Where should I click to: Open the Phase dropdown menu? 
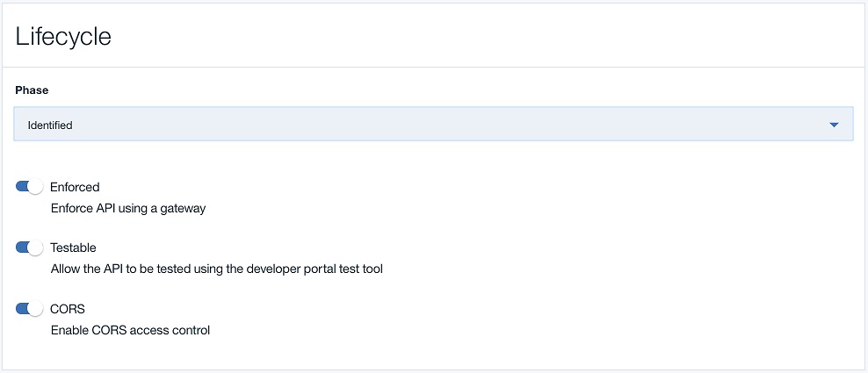click(433, 125)
